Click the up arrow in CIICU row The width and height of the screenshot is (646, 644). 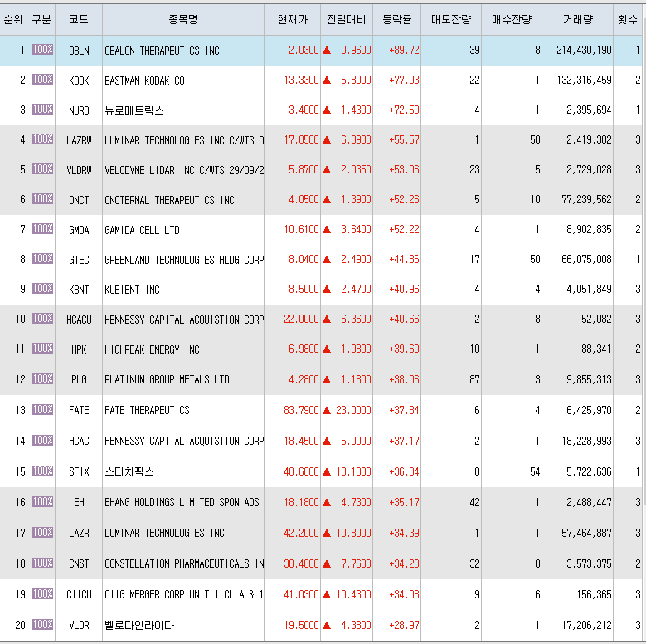tap(327, 594)
